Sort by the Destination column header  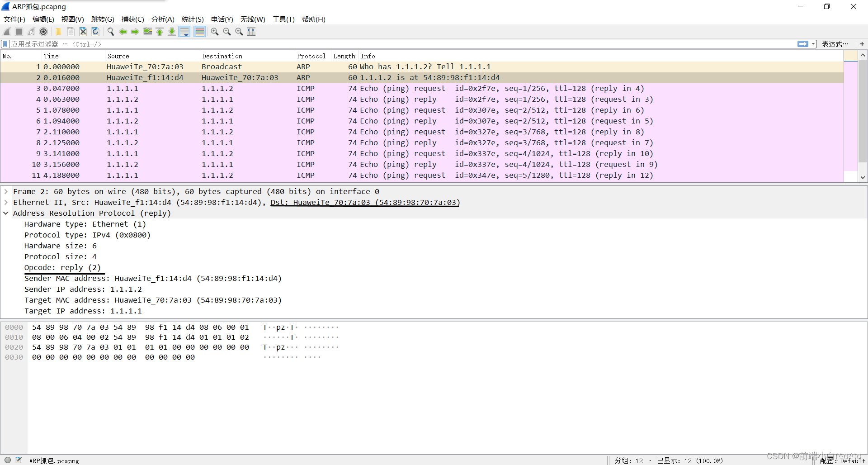(247, 56)
